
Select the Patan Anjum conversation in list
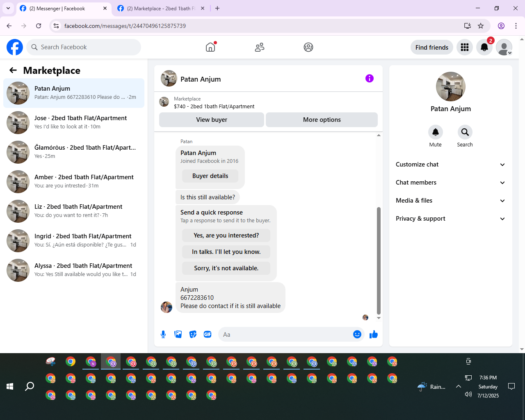pyautogui.click(x=74, y=93)
